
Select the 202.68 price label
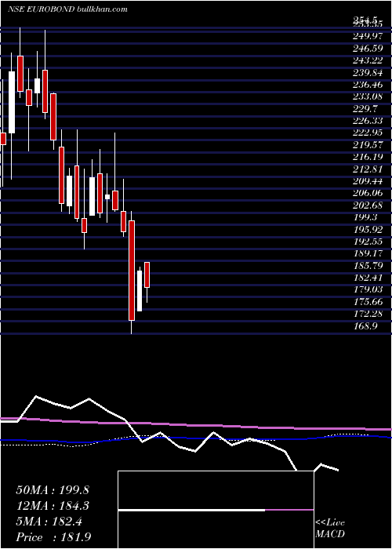click(x=368, y=205)
